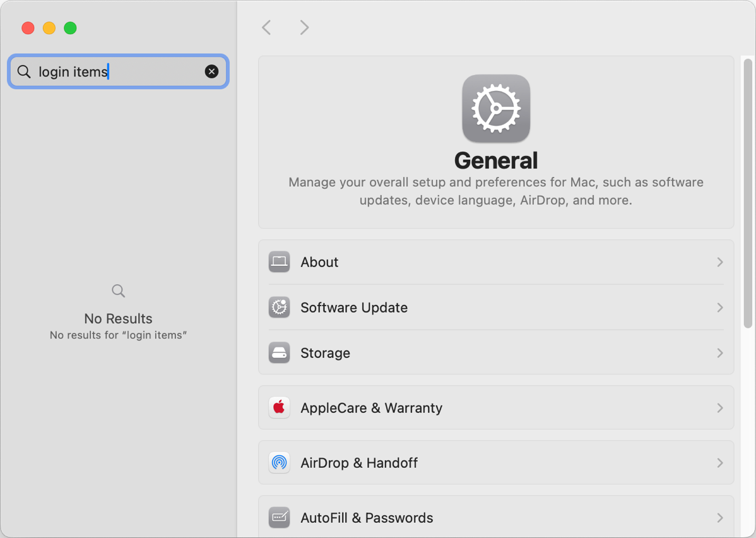Click the Software Update gear icon
Screen dimensions: 756x538
pyautogui.click(x=279, y=308)
